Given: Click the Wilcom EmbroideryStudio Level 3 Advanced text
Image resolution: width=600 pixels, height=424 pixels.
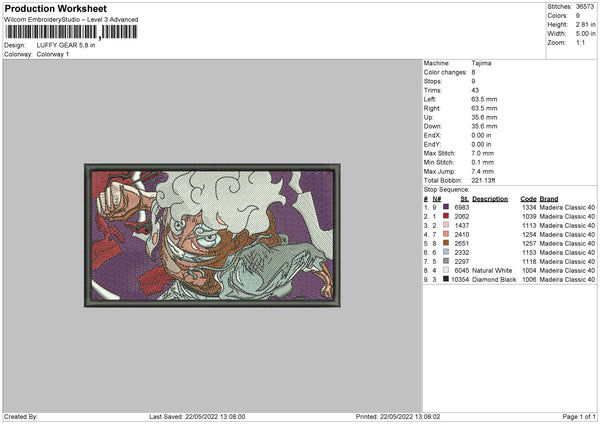Looking at the screenshot, I should pyautogui.click(x=71, y=20).
